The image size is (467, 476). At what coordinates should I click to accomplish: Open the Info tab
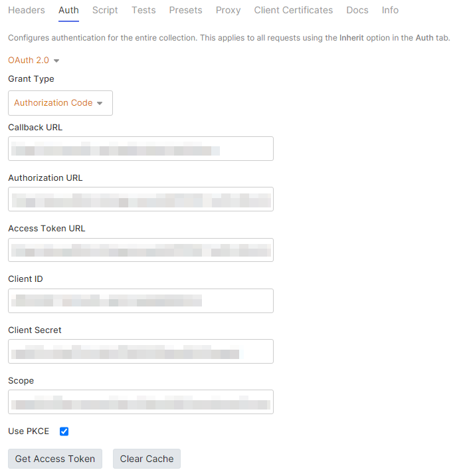tap(390, 10)
